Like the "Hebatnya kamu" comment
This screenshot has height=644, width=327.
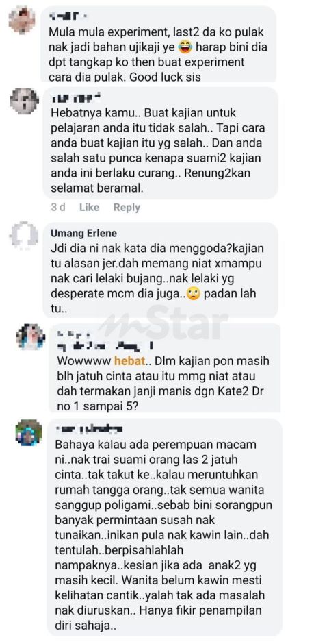click(89, 208)
